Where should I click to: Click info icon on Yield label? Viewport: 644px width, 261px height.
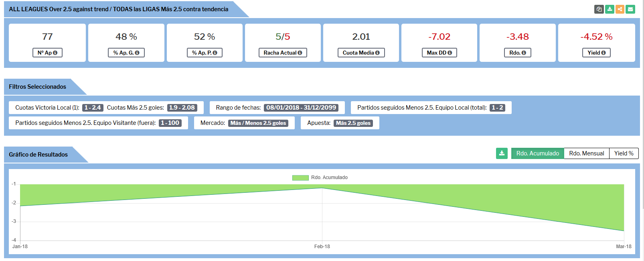[x=603, y=53]
